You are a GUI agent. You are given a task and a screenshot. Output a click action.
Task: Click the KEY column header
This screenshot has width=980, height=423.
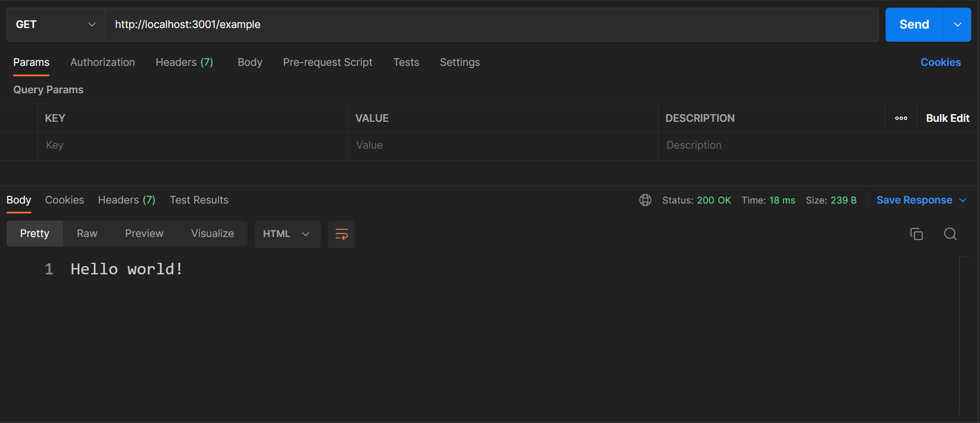tap(55, 119)
